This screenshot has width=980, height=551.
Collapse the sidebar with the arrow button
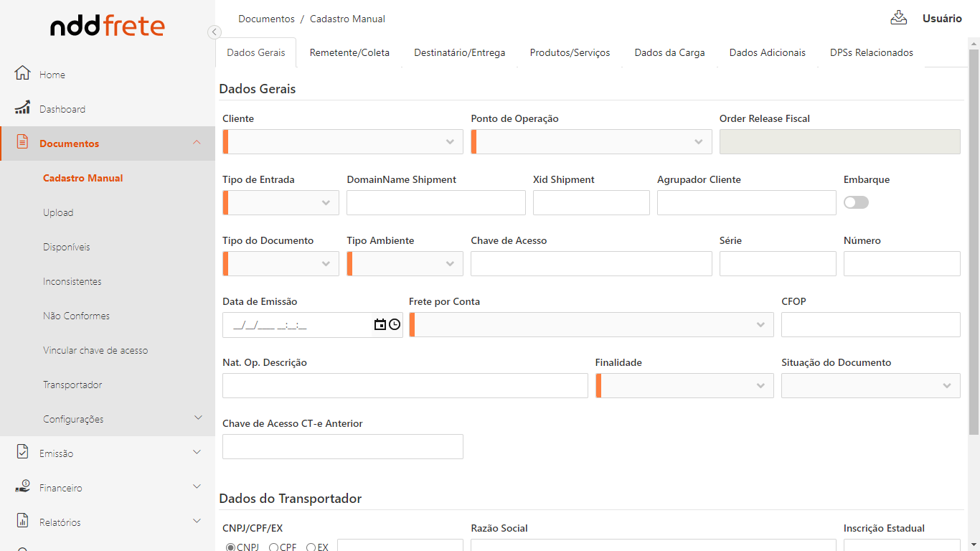[x=214, y=32]
